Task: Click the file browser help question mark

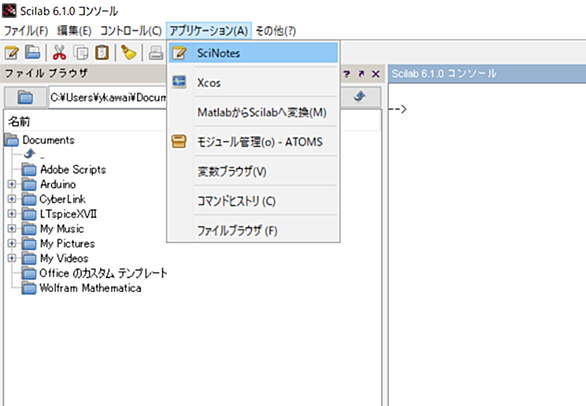Action: tap(346, 74)
